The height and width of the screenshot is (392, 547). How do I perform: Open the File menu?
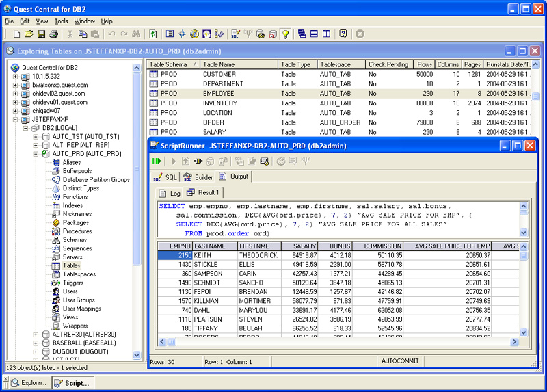click(x=10, y=21)
